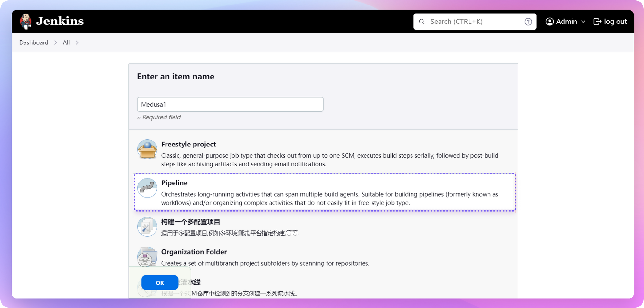The image size is (644, 308).
Task: Open the Admin user page link
Action: (566, 22)
